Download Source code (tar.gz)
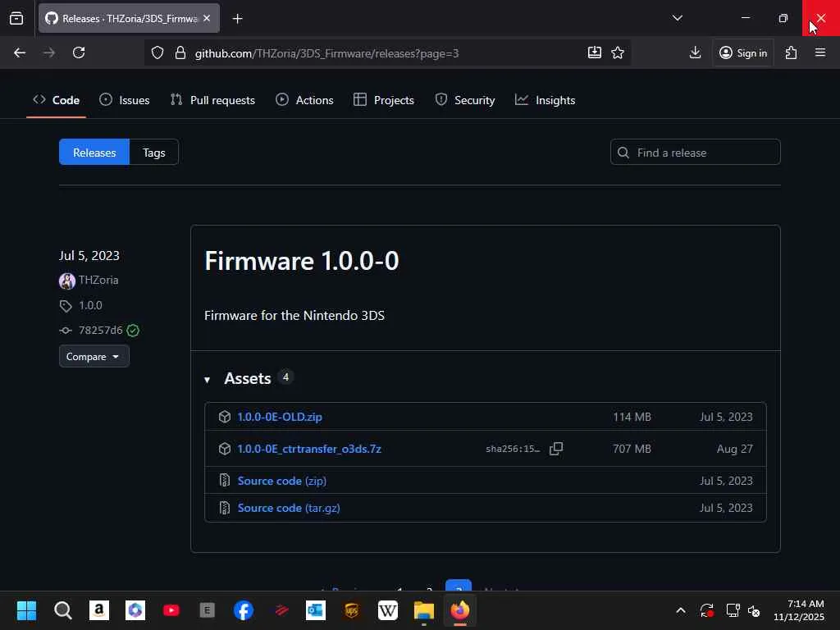Image resolution: width=840 pixels, height=630 pixels. coord(289,508)
